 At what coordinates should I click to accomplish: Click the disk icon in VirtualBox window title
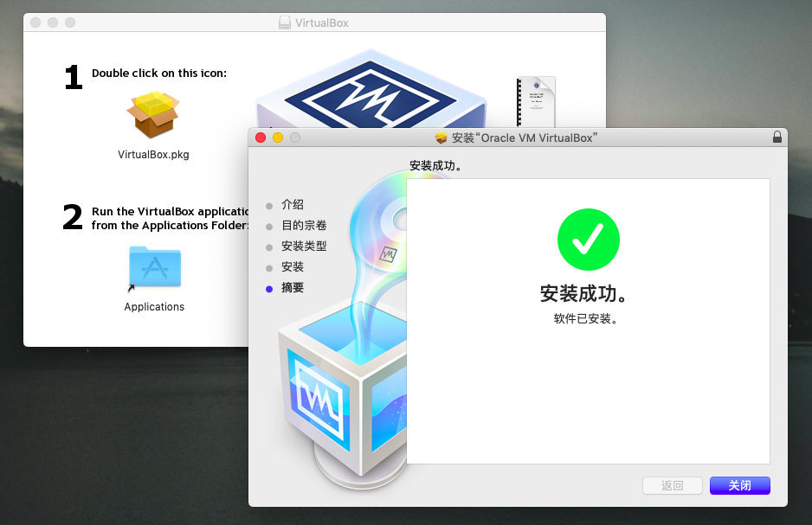click(284, 22)
